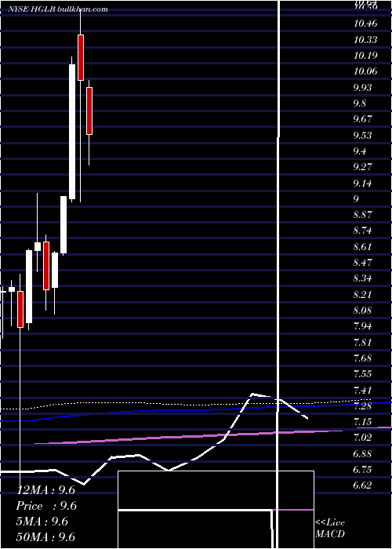
Task: Click the 8.61 price axis label
Action: coord(363,247)
